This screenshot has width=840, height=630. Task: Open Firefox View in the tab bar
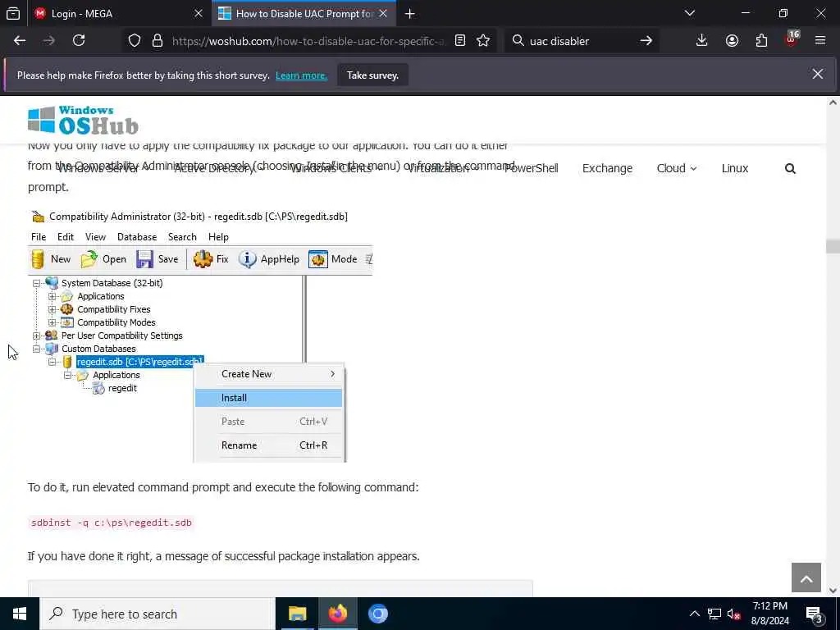point(13,14)
